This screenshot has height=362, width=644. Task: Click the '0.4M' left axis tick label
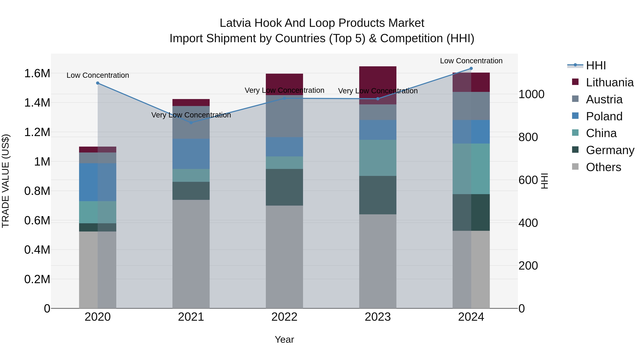tap(37, 250)
